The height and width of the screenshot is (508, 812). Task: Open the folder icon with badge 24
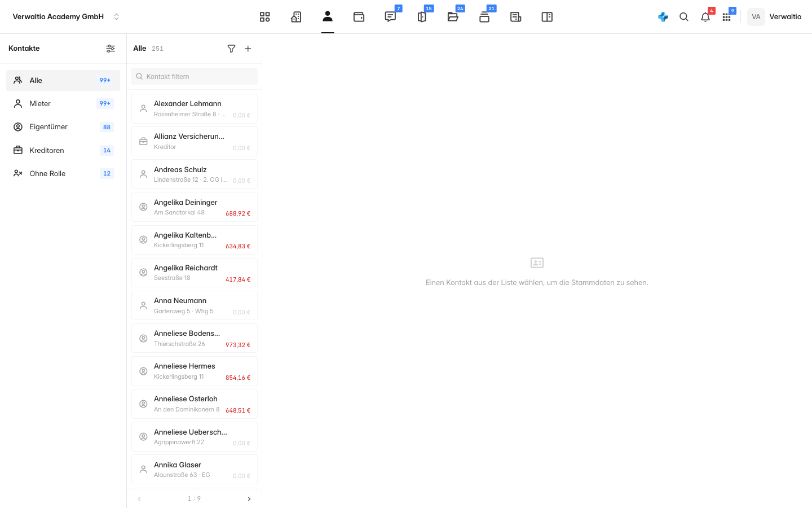coord(453,17)
